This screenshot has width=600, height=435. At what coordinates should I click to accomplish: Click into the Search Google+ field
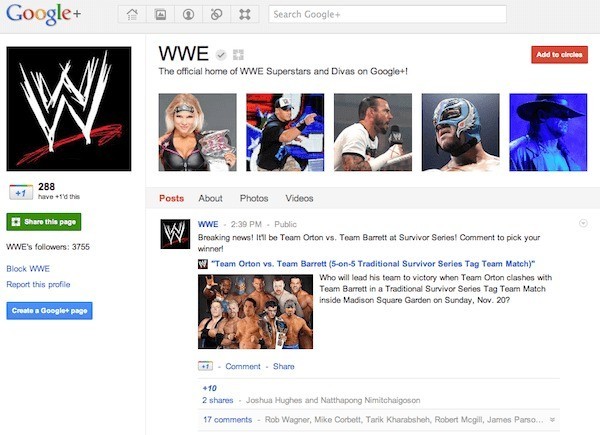point(387,14)
